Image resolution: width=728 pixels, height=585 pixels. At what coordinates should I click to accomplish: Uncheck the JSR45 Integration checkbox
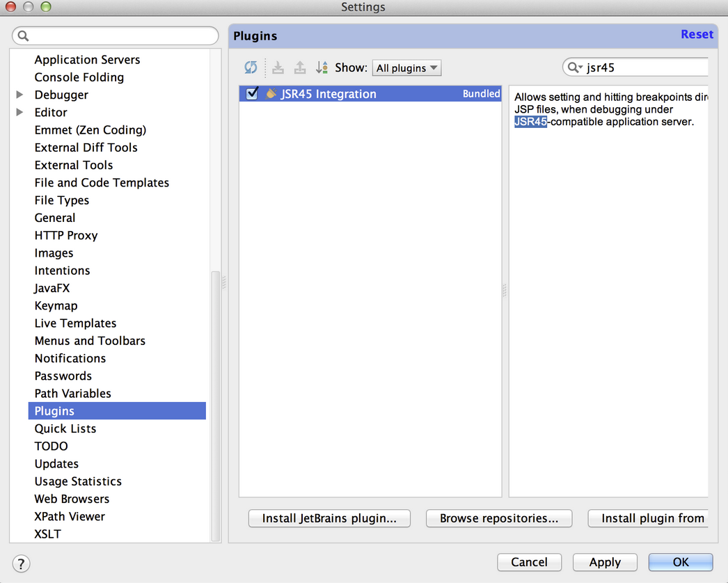[252, 94]
